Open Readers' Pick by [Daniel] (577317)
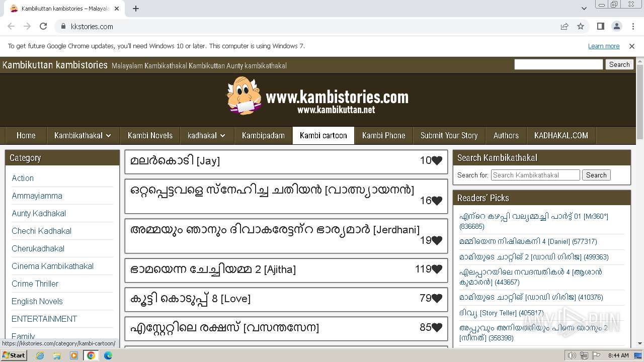The image size is (644, 362). click(x=528, y=241)
